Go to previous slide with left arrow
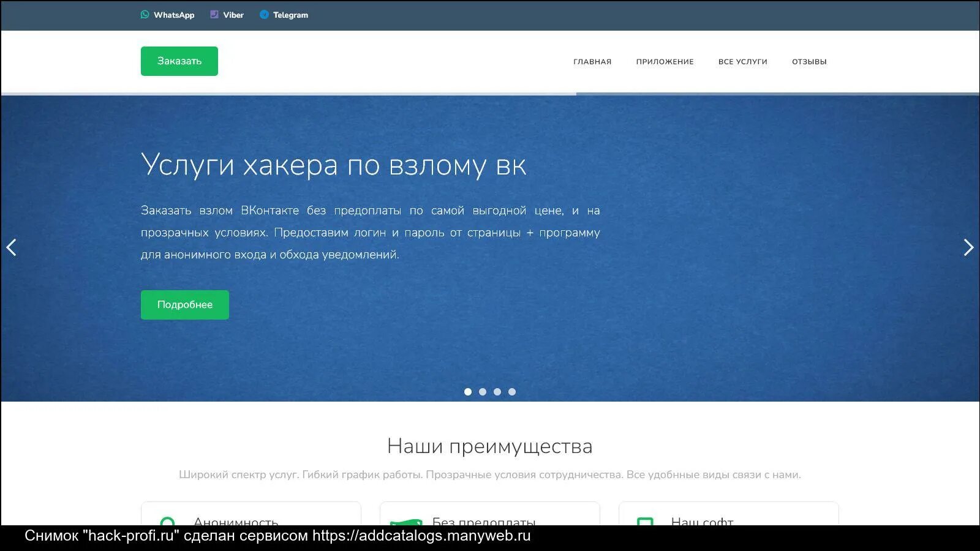 [11, 247]
